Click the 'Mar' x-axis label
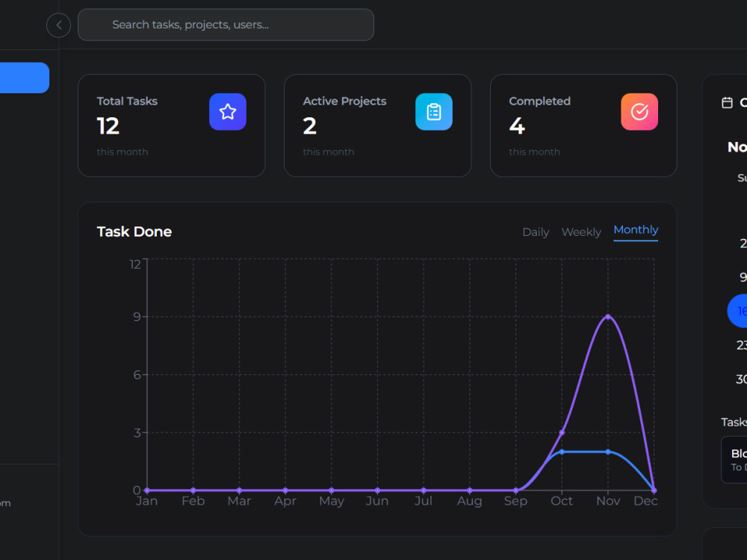 pyautogui.click(x=239, y=501)
